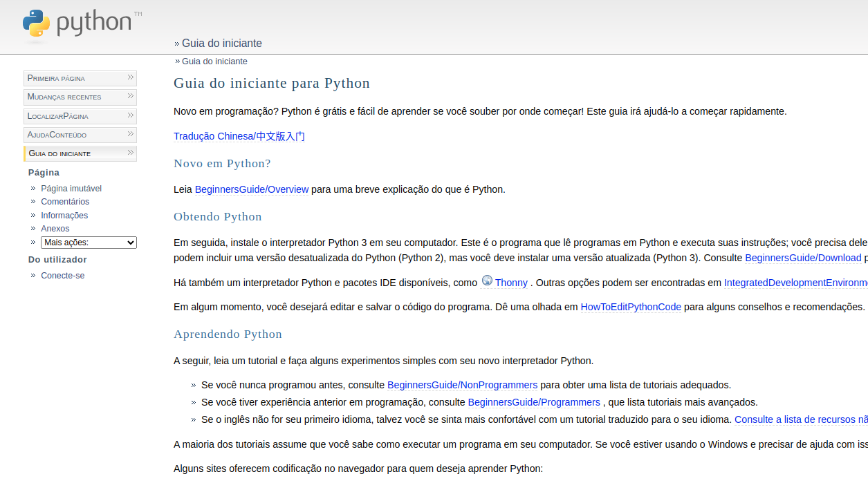Viewport: 868px width, 483px height.
Task: Click the globe icon beside Thonny
Action: [486, 281]
